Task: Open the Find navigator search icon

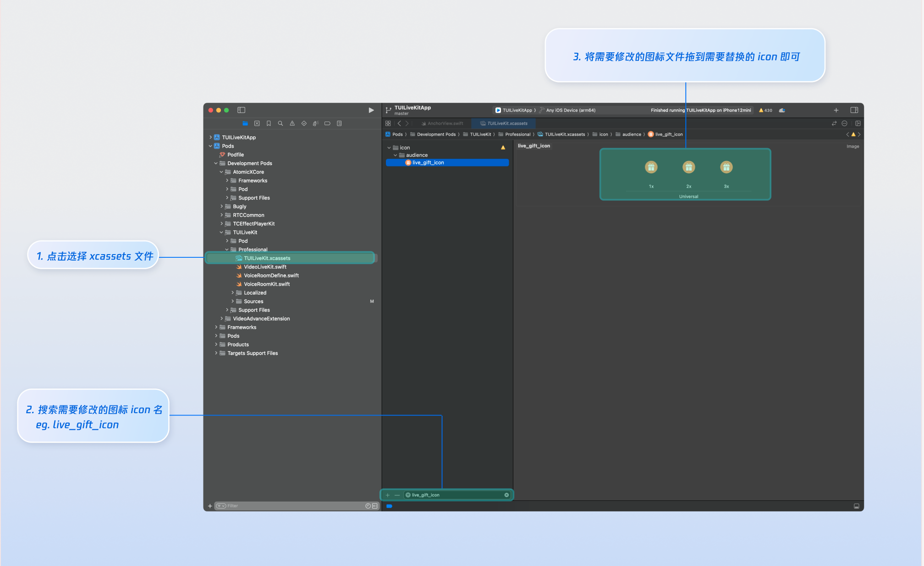Action: (x=280, y=123)
